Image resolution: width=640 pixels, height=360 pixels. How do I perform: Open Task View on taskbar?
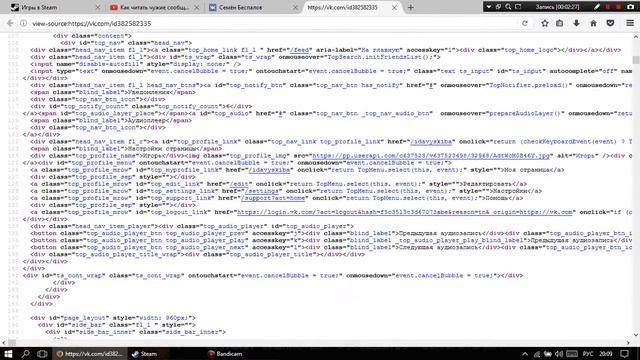click(x=42, y=353)
